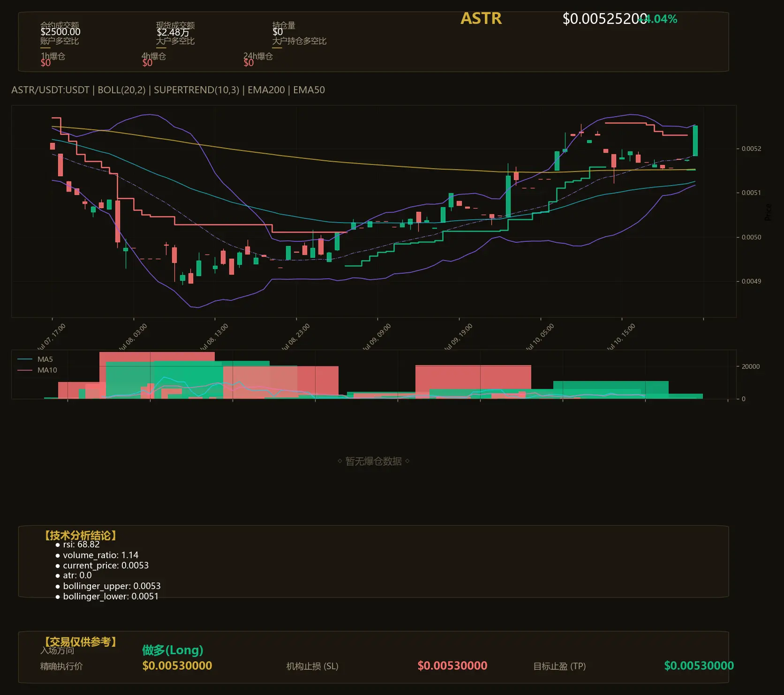Click the 目标止盈 (TP) label
Viewport: 784px width, 695px height.
click(560, 666)
